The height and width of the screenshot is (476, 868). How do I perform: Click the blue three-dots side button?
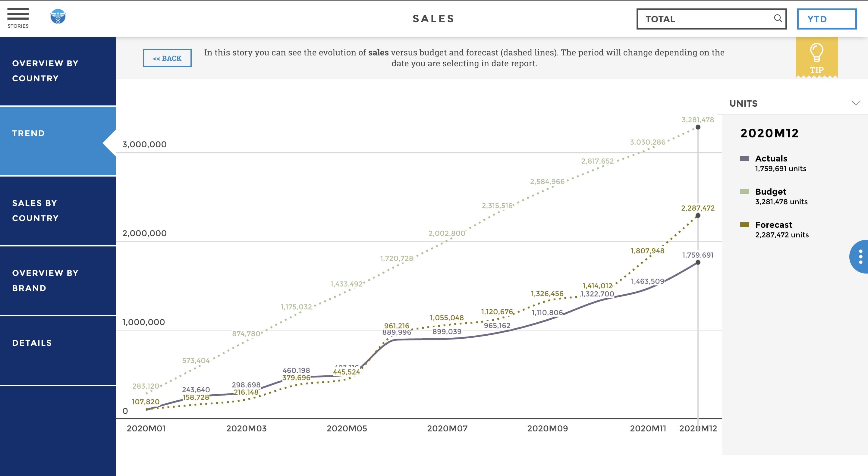point(860,257)
